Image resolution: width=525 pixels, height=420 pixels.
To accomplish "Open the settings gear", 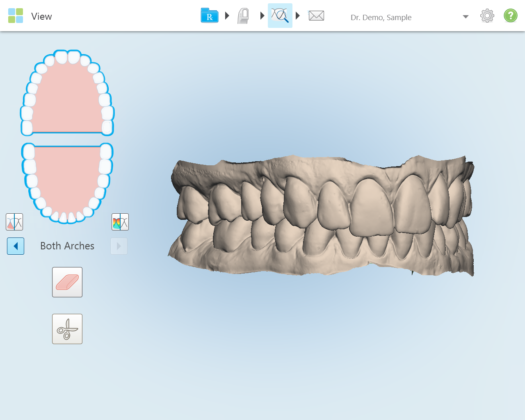I will click(x=487, y=16).
